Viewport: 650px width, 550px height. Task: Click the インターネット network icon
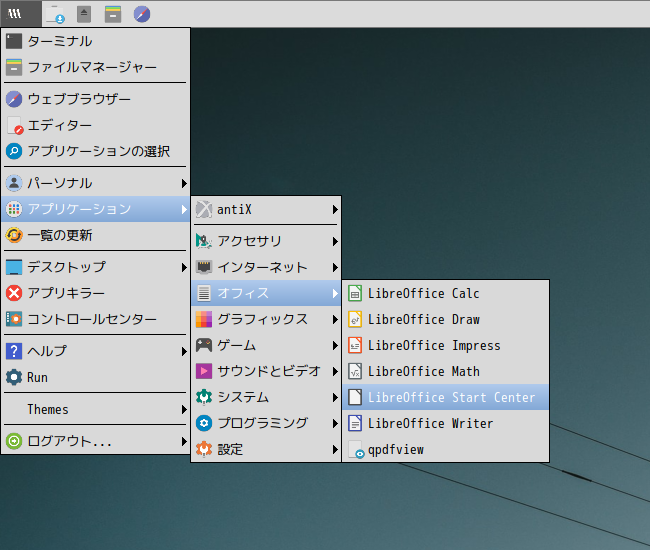[x=204, y=267]
